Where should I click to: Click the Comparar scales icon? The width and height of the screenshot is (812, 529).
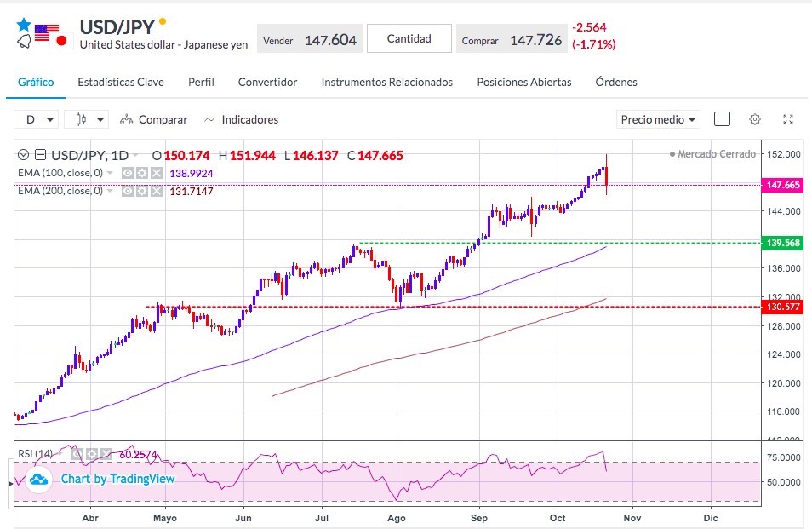coord(126,120)
